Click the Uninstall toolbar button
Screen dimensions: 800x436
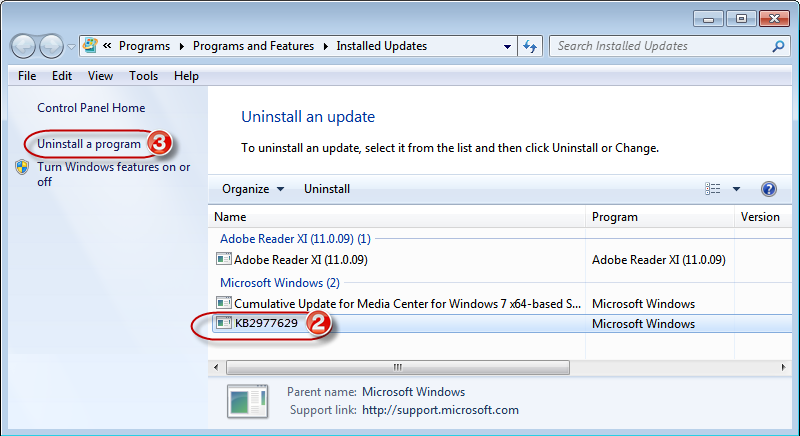[x=327, y=189]
